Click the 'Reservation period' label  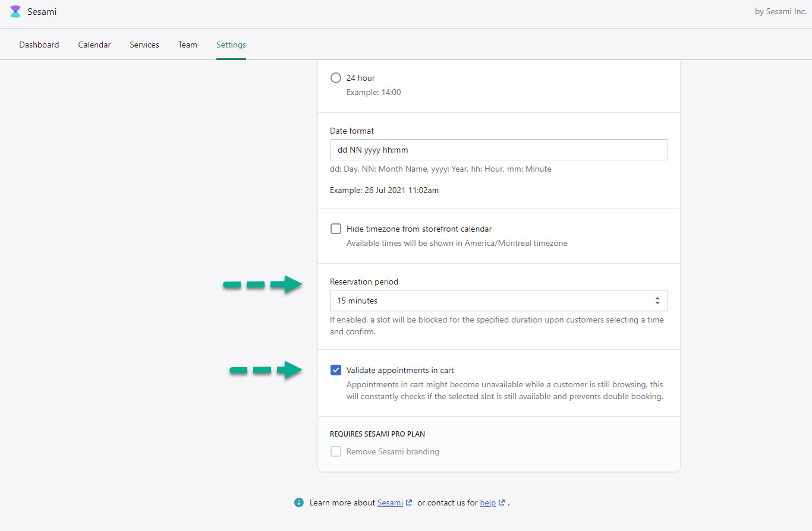click(364, 282)
